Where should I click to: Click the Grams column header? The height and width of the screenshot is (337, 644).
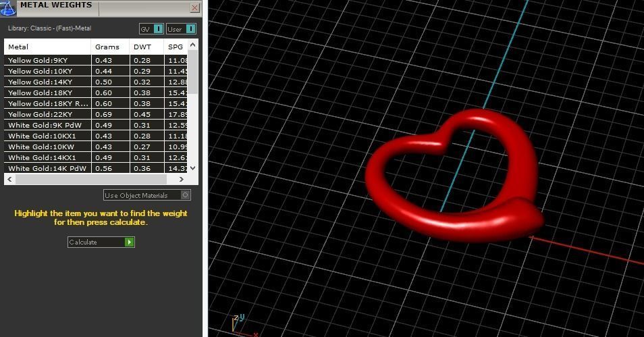[110, 47]
